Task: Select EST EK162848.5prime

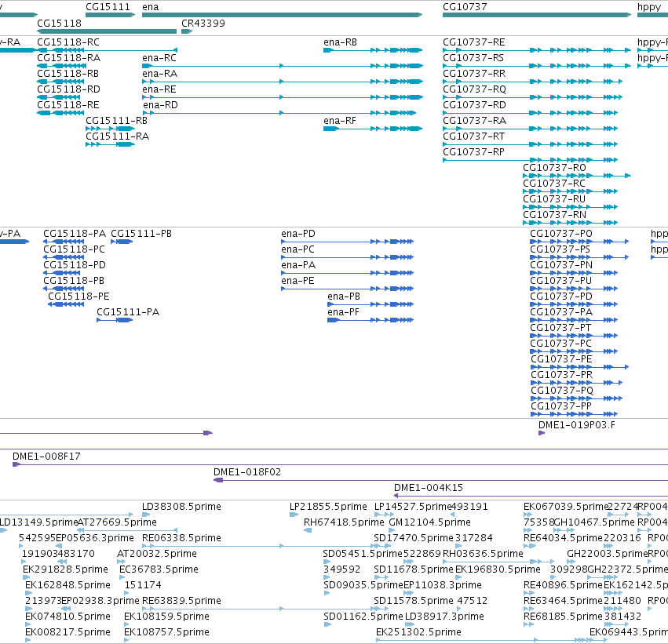Action: click(68, 585)
